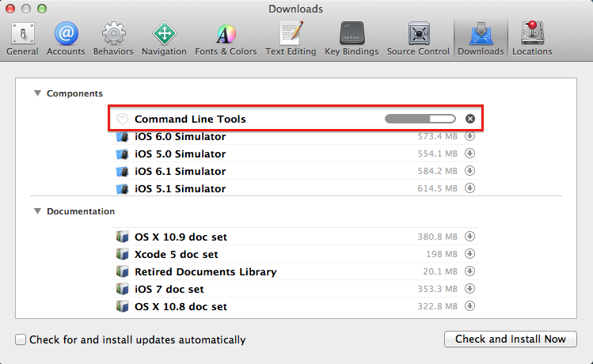
Task: Download the Xcode 5 doc set
Action: pyautogui.click(x=469, y=254)
